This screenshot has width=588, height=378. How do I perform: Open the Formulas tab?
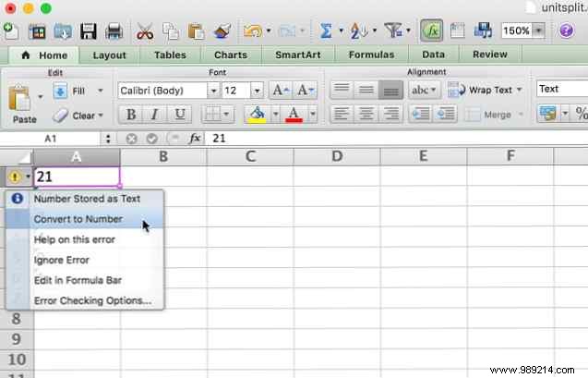[371, 55]
